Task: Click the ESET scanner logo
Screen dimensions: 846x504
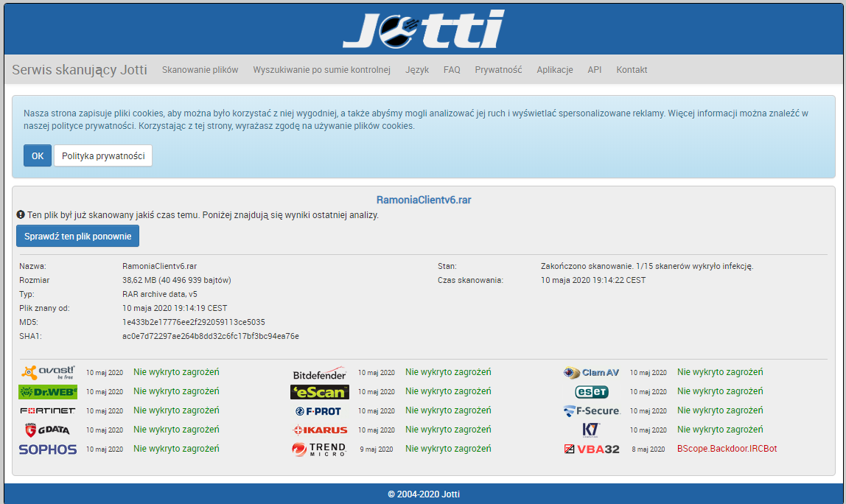Action: pos(591,392)
